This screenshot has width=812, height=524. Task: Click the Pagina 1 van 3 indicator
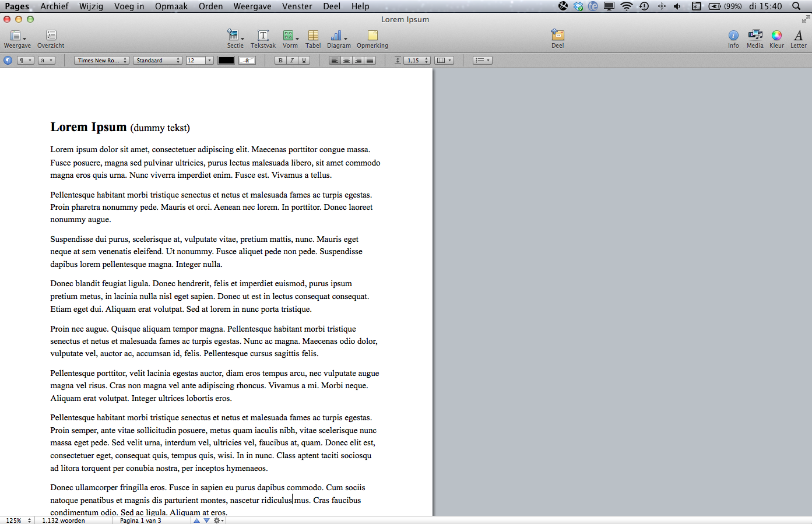140,521
